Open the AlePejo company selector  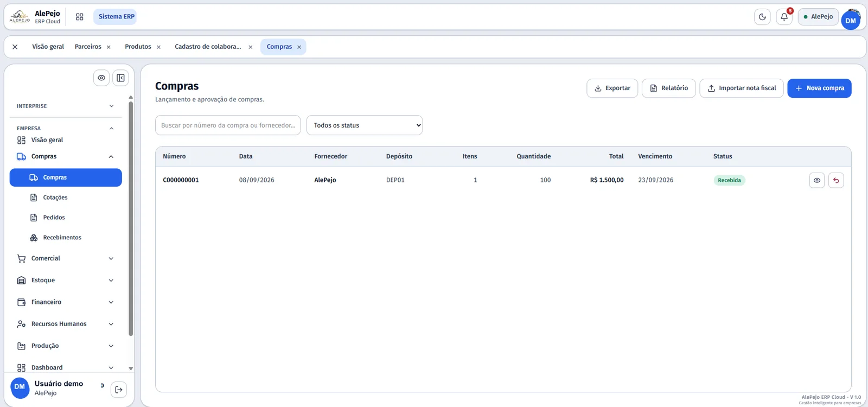(x=818, y=17)
